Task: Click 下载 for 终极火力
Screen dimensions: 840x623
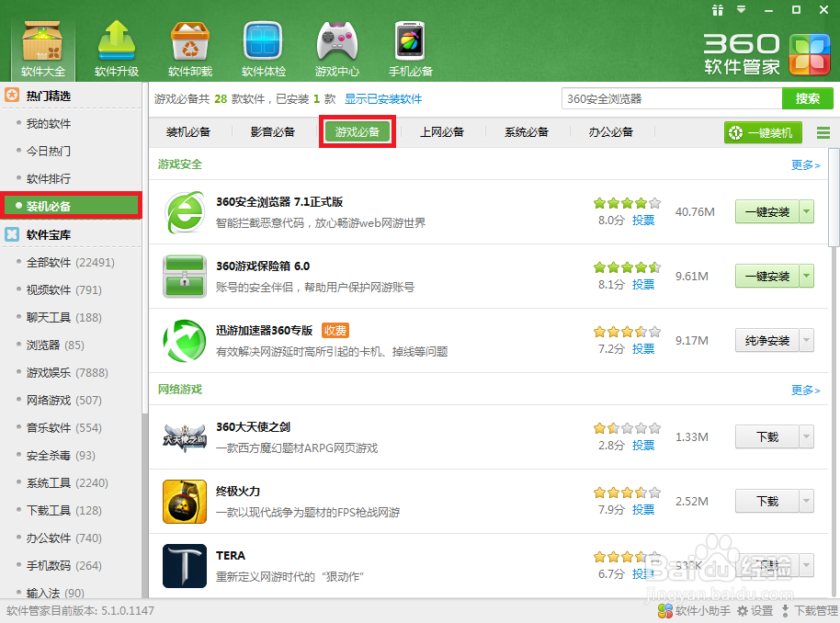Action: coord(767,501)
